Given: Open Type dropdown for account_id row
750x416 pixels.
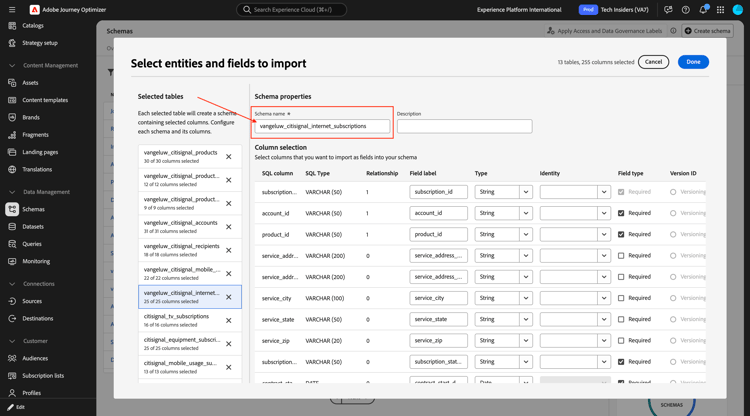Looking at the screenshot, I should point(525,213).
